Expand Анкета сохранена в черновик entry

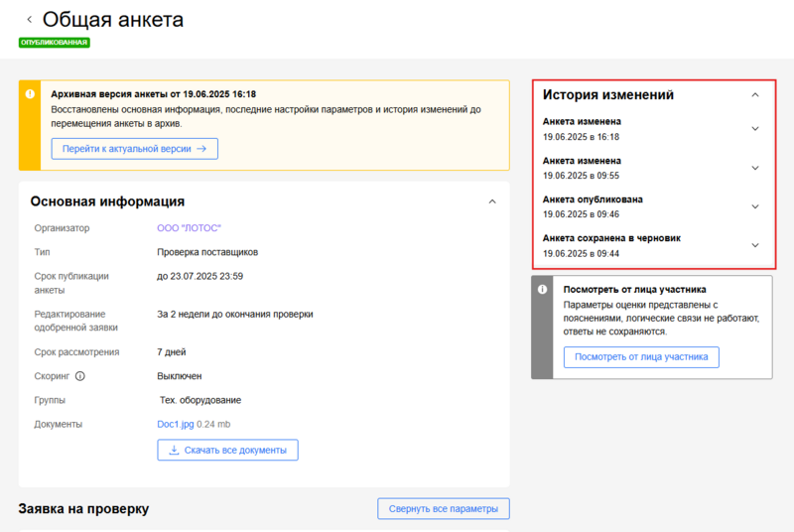[754, 245]
